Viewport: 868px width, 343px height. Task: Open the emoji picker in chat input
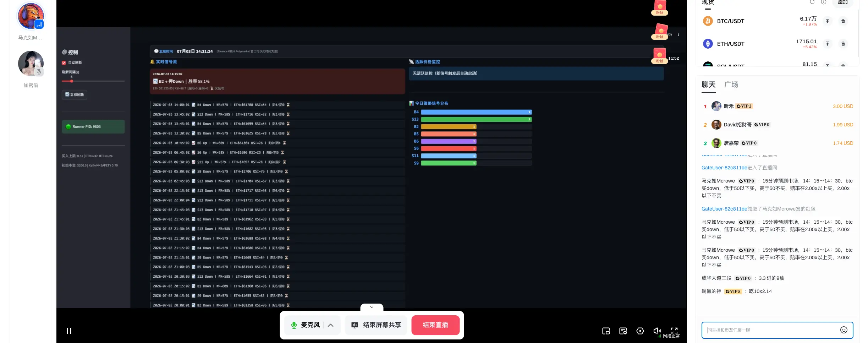(x=844, y=330)
